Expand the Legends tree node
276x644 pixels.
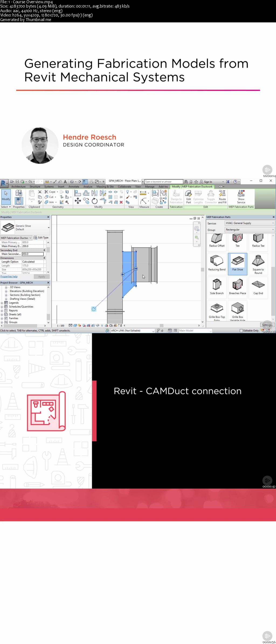(2, 303)
